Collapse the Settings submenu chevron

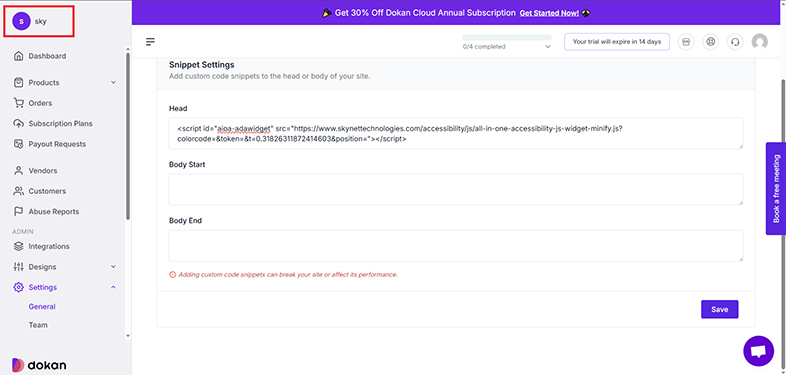point(113,287)
